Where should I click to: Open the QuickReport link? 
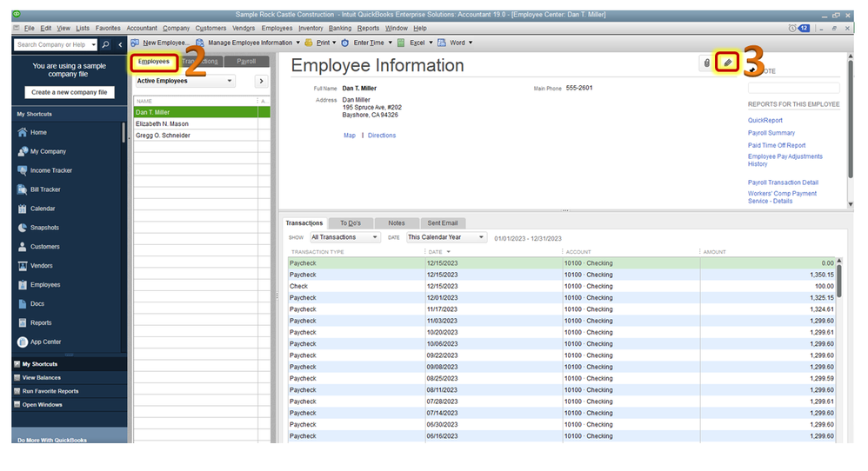point(765,121)
